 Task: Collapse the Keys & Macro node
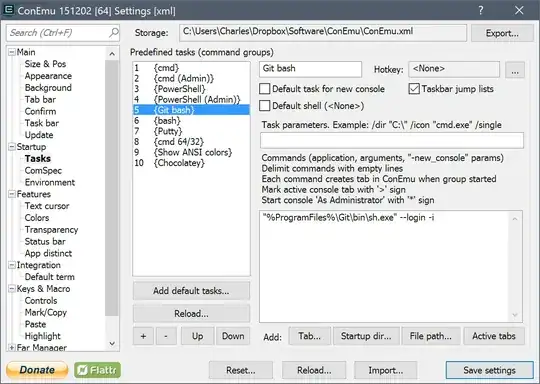(12, 289)
